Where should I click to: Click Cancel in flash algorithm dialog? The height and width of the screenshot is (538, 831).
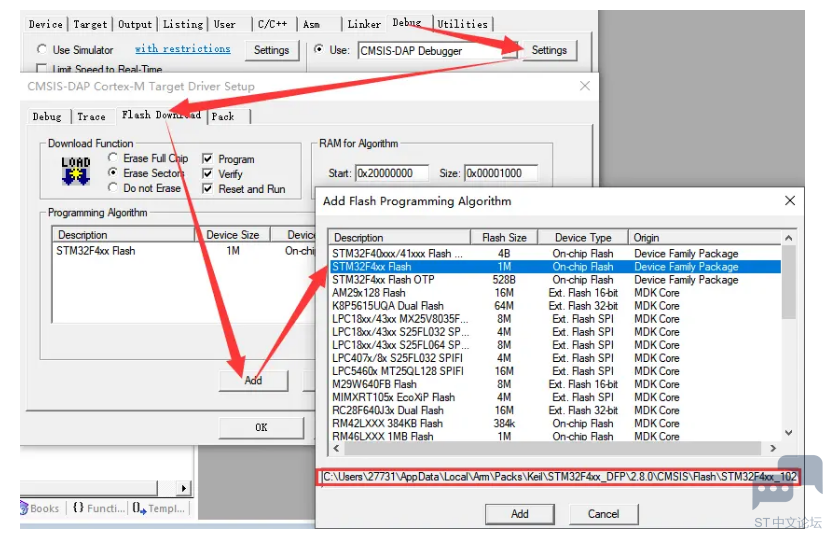pyautogui.click(x=603, y=514)
